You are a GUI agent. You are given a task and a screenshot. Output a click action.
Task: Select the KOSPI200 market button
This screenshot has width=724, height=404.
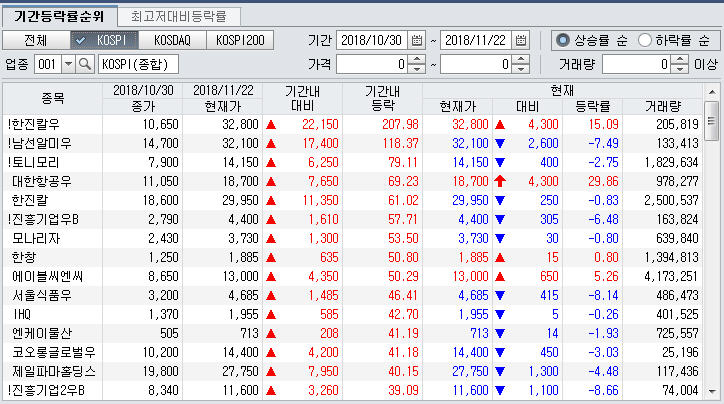[241, 40]
